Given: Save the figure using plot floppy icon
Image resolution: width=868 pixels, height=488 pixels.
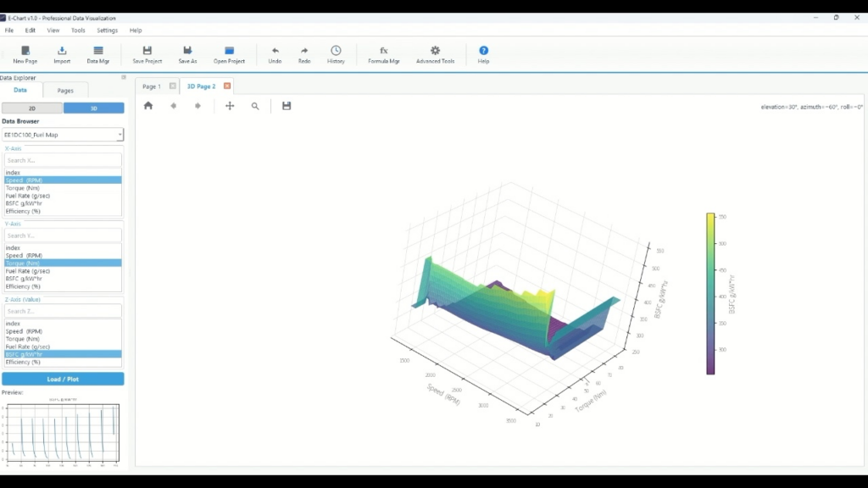Looking at the screenshot, I should click(x=287, y=106).
